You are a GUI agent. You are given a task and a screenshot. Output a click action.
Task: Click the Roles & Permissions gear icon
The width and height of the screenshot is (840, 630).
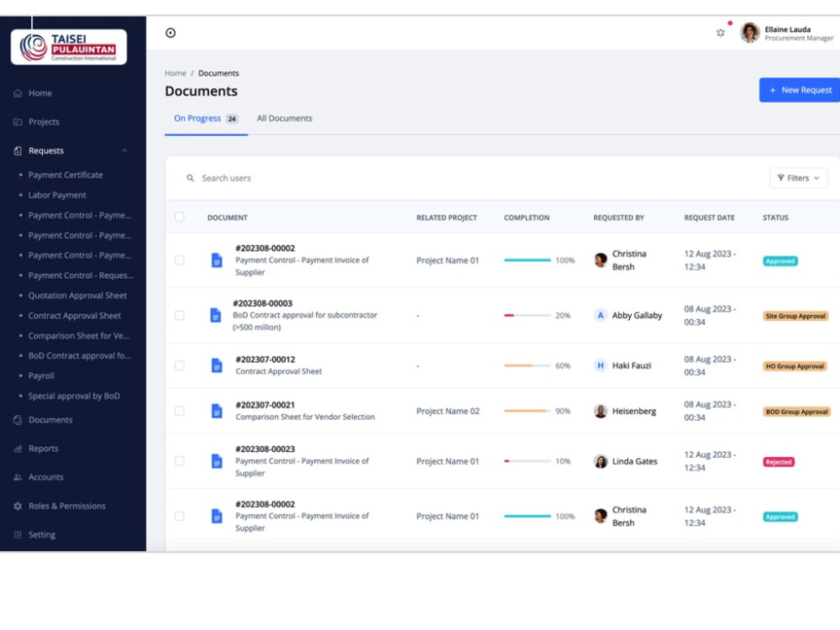click(18, 507)
